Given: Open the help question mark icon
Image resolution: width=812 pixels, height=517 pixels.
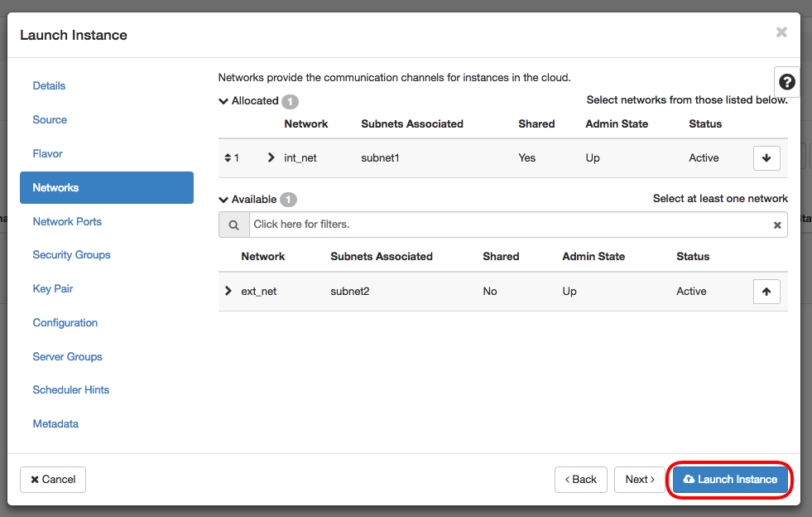Looking at the screenshot, I should (786, 82).
